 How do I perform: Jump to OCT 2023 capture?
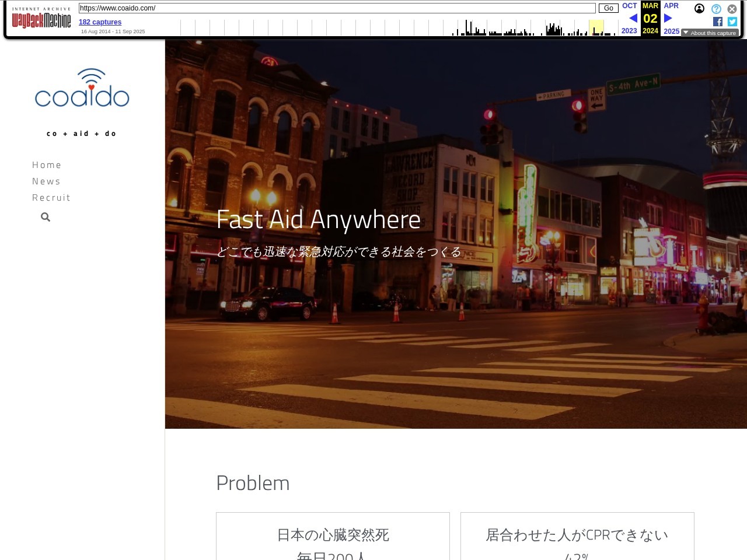(629, 6)
